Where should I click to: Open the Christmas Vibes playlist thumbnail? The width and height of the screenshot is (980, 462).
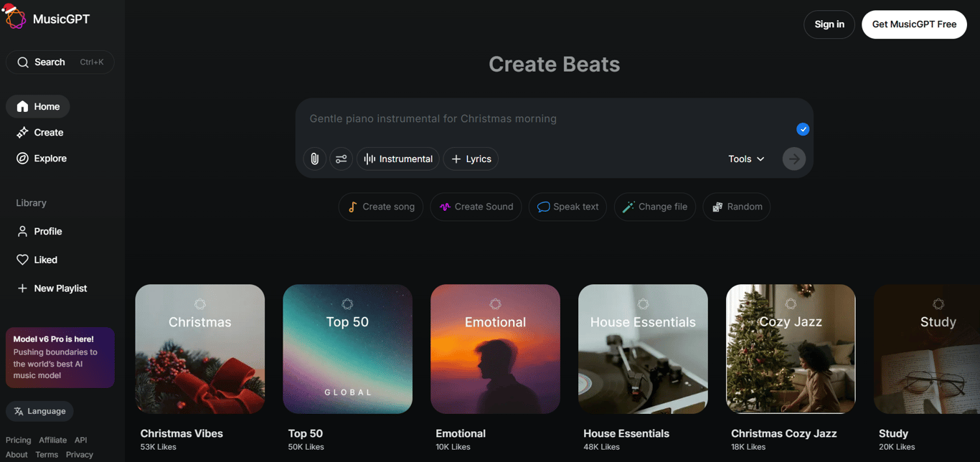tap(199, 349)
